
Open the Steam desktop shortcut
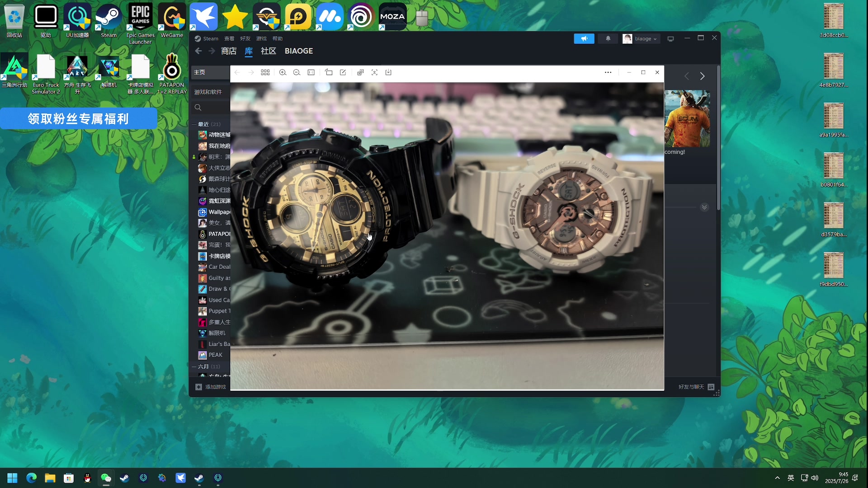[108, 21]
